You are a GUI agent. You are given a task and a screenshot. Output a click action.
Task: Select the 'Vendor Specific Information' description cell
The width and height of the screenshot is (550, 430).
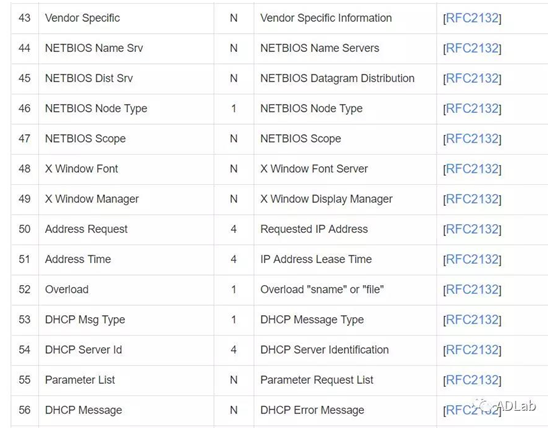tap(346, 18)
